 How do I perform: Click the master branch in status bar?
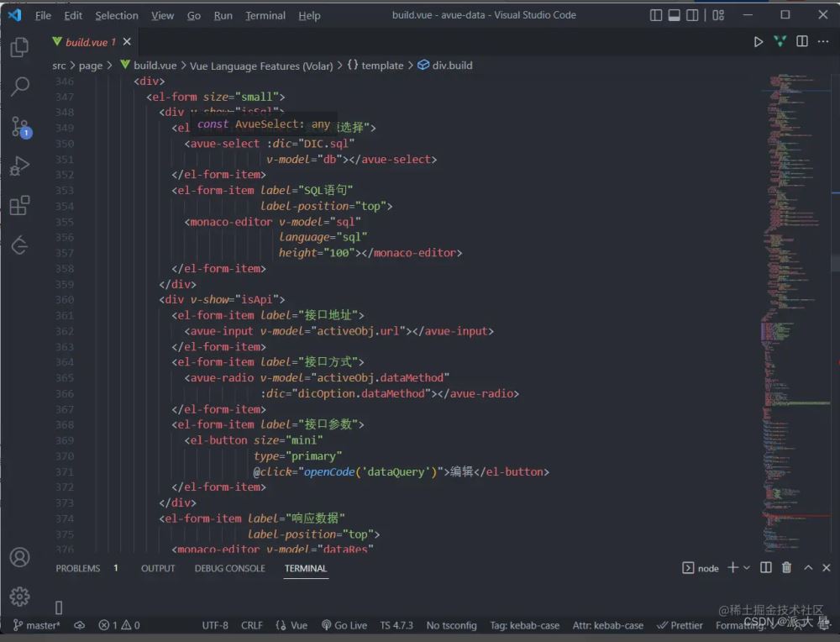pyautogui.click(x=37, y=625)
